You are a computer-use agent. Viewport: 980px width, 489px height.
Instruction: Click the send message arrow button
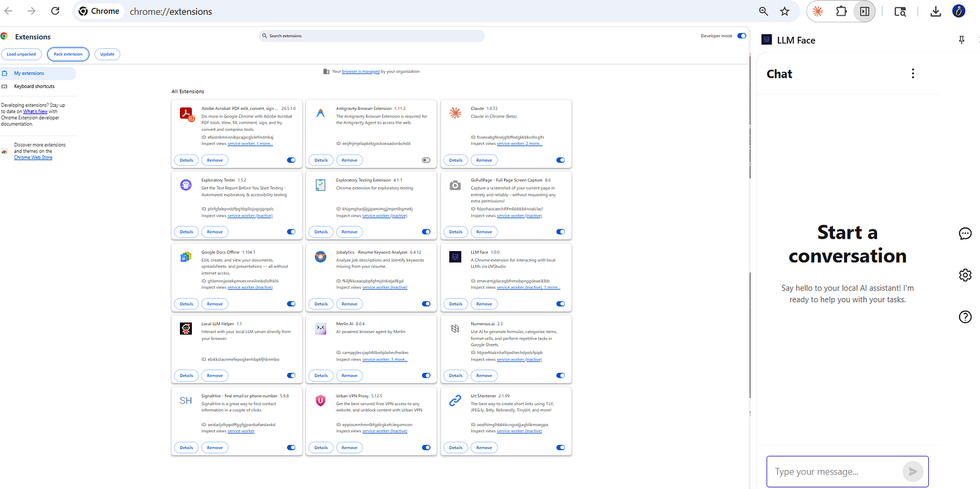coord(912,472)
